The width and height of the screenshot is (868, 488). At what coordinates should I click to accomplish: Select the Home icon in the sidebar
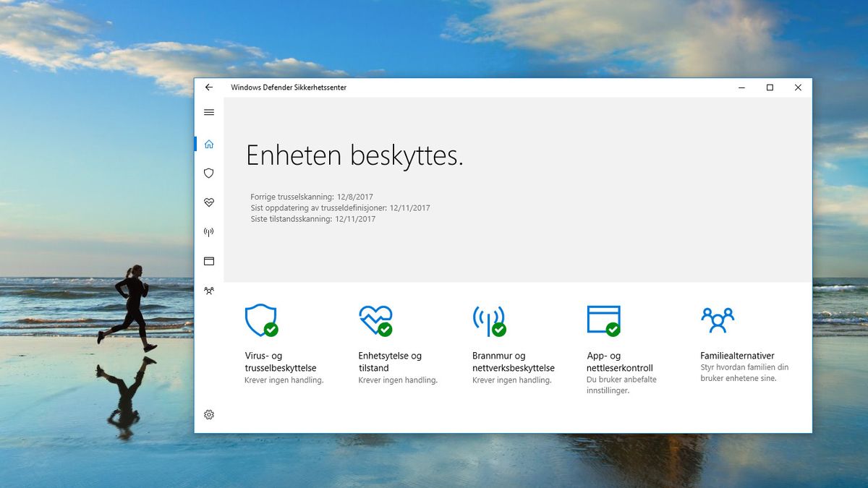(x=209, y=143)
